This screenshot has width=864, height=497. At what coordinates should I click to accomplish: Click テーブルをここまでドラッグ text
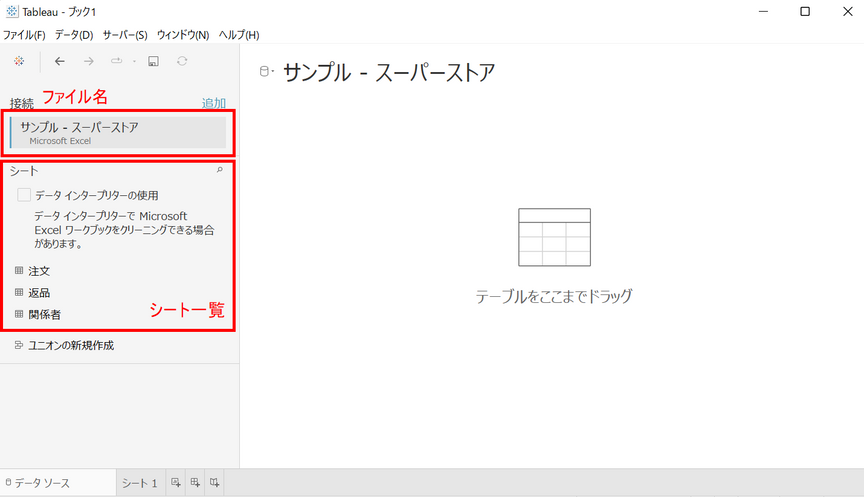[x=554, y=296]
